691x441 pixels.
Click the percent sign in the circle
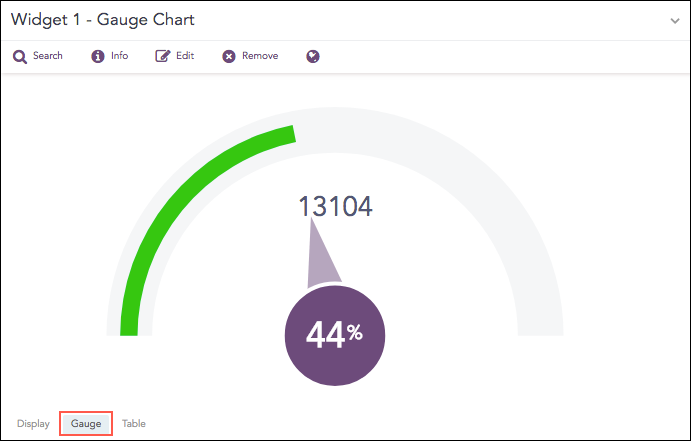[x=355, y=332]
